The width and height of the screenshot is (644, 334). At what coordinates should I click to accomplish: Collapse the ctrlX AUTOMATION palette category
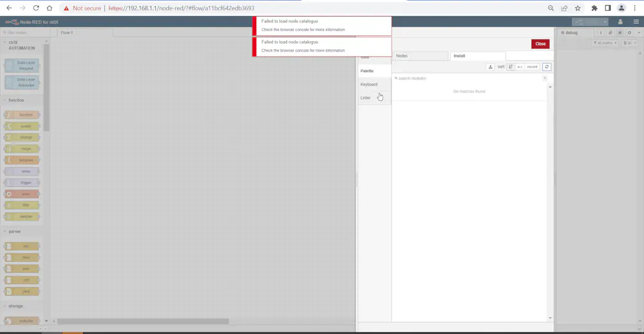21,45
